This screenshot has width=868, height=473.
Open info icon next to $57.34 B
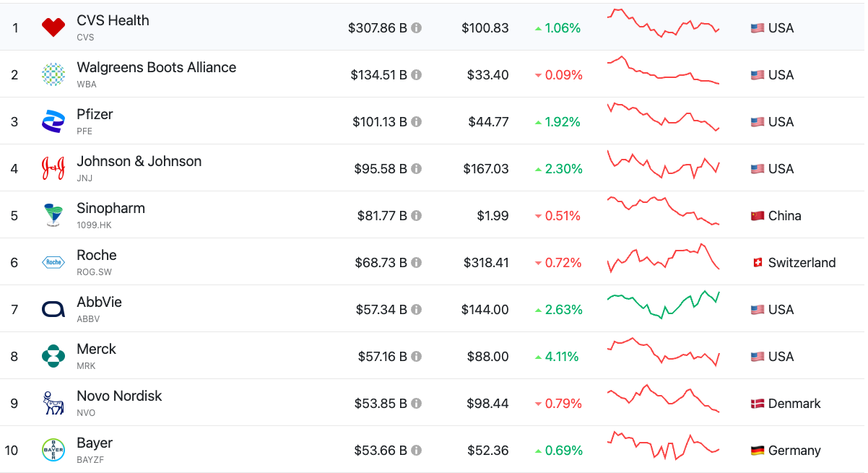[x=417, y=310]
